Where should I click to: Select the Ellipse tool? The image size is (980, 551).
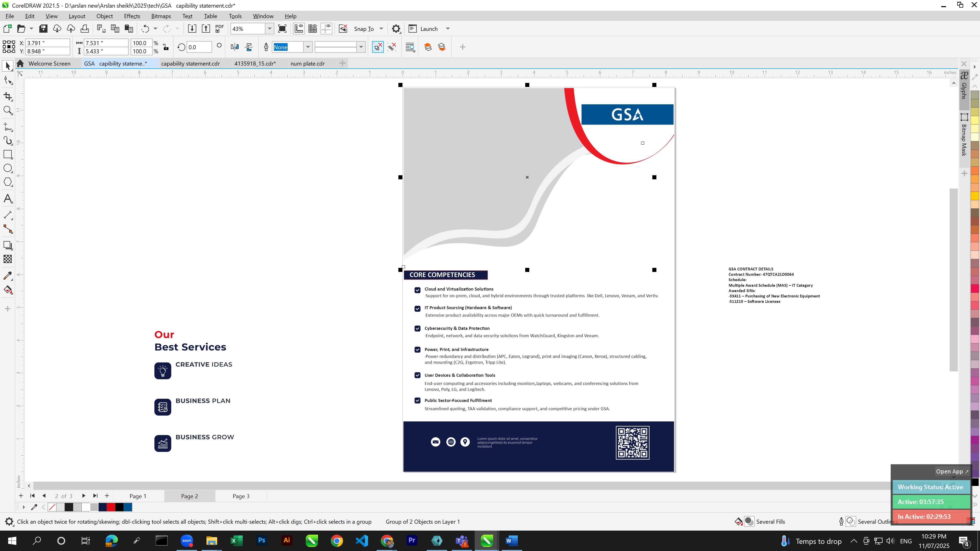[x=8, y=168]
